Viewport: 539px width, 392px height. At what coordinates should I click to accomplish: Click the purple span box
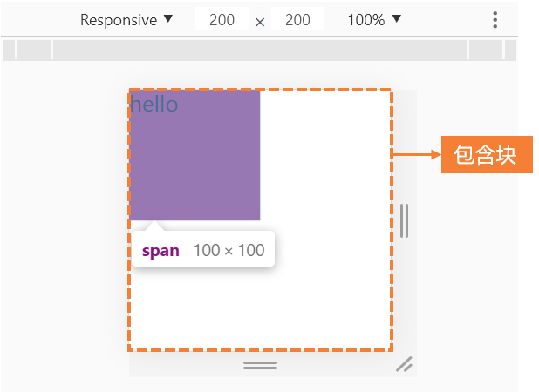pyautogui.click(x=194, y=166)
